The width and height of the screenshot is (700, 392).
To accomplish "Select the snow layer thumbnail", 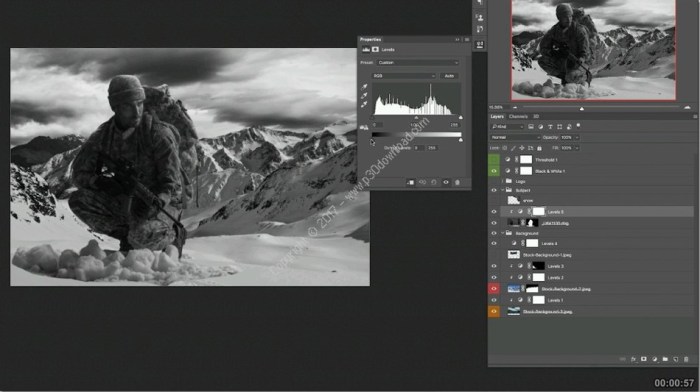I will pyautogui.click(x=513, y=200).
